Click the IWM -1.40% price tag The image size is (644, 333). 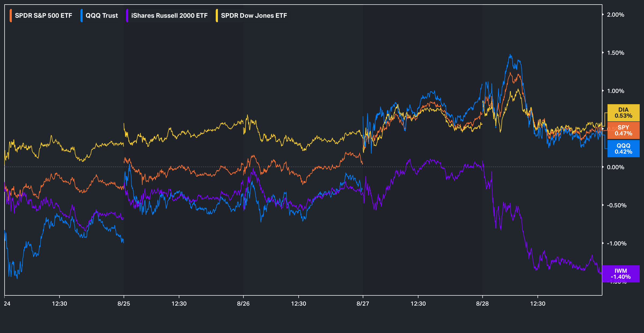621,274
